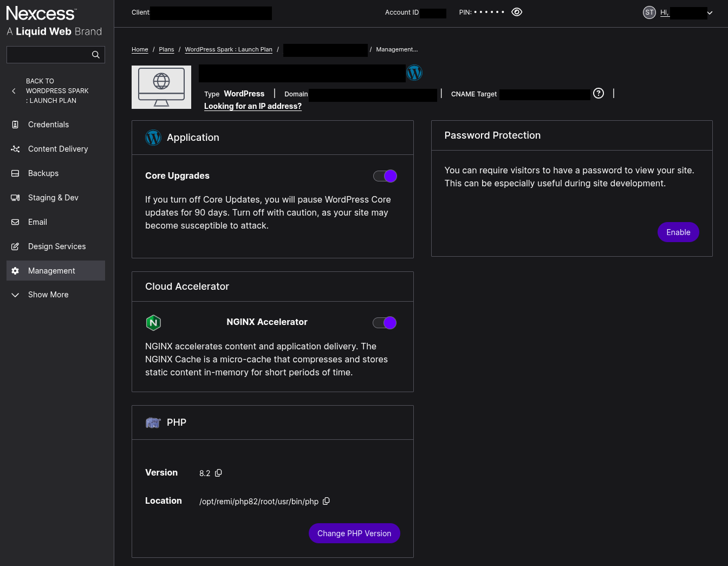Click the ST user avatar icon
The width and height of the screenshot is (728, 566).
(x=649, y=12)
